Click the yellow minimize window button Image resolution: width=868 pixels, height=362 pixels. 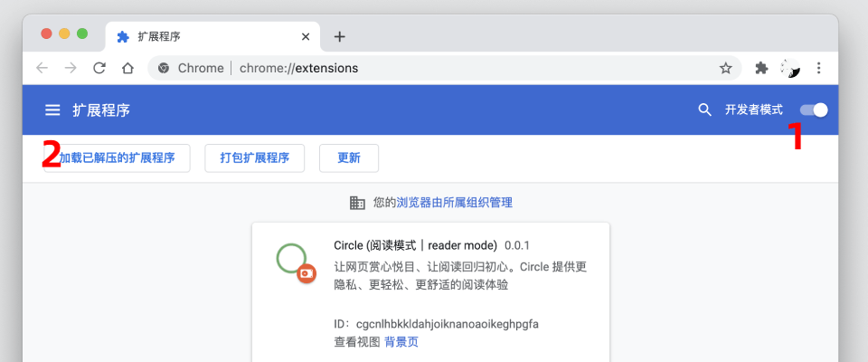(x=64, y=33)
